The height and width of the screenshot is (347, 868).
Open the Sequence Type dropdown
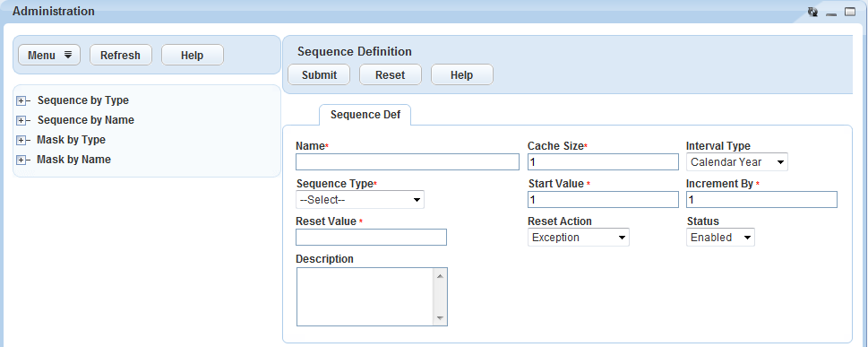[x=360, y=200]
